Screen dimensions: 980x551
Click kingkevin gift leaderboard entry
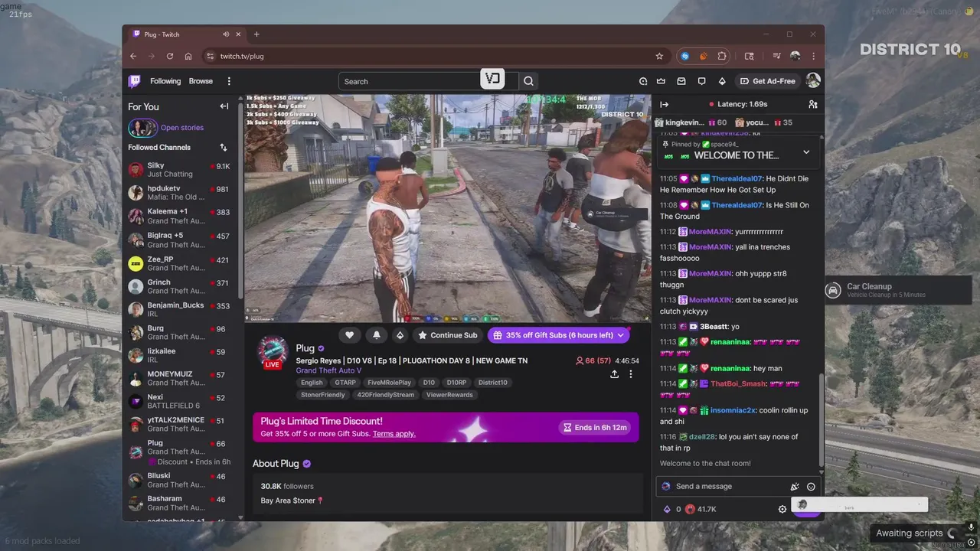(691, 122)
